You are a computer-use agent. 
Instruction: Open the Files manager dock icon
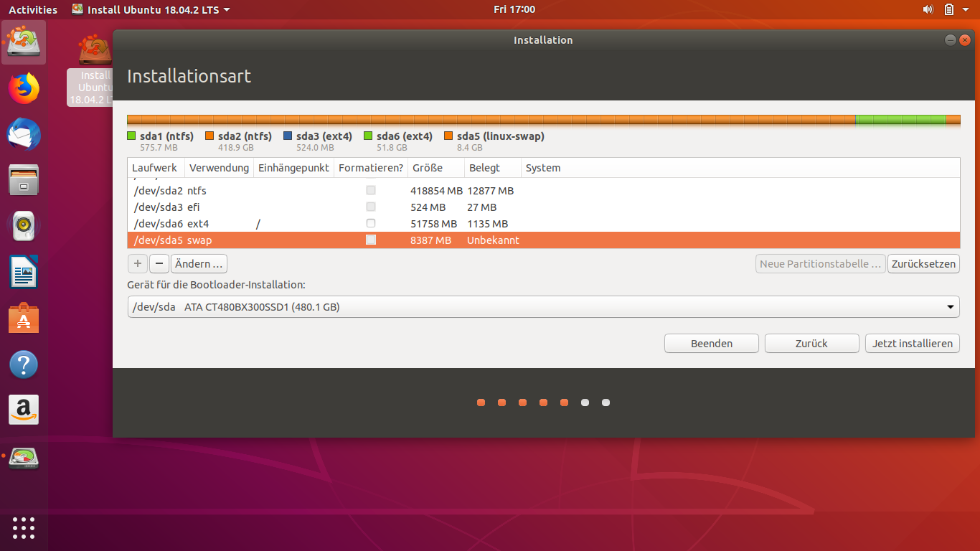[24, 181]
